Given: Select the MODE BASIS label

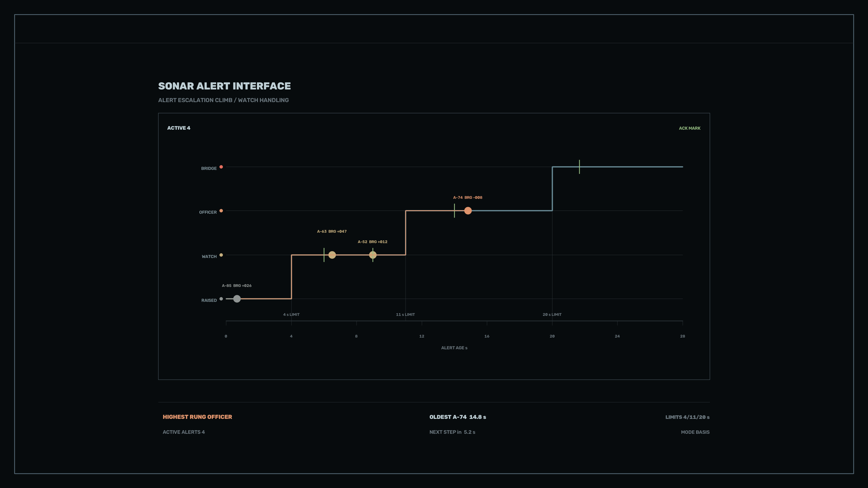Looking at the screenshot, I should click(695, 432).
